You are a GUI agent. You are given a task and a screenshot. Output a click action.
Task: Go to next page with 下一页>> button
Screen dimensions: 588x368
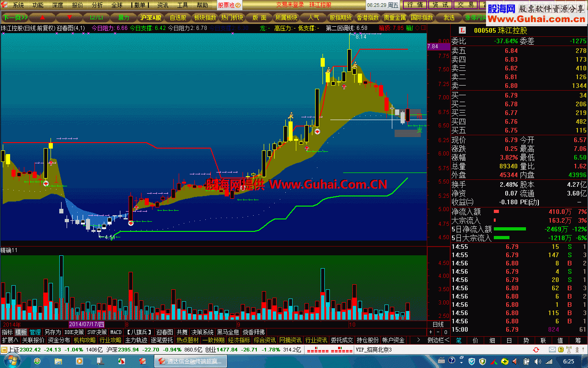tap(15, 17)
